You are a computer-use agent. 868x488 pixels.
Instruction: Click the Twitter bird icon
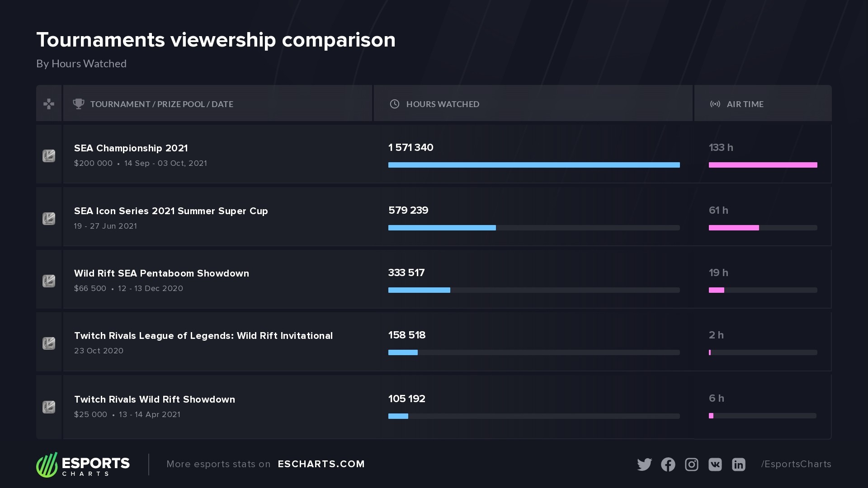tap(644, 465)
